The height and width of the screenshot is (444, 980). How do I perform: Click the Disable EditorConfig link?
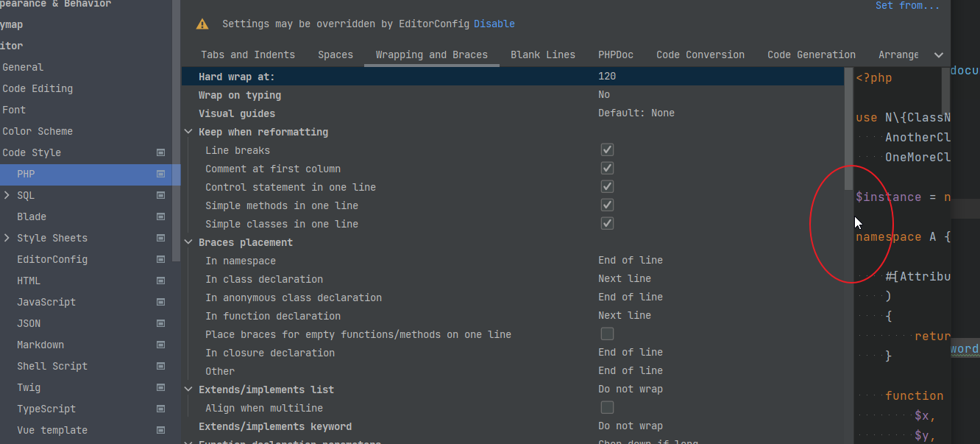coord(494,24)
